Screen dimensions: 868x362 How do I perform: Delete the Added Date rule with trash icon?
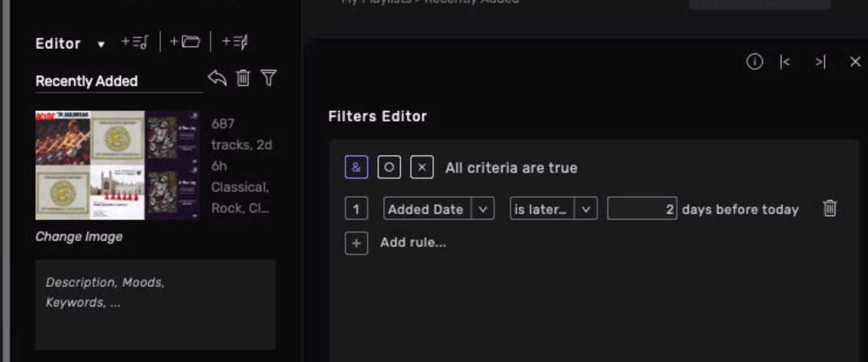(x=829, y=208)
